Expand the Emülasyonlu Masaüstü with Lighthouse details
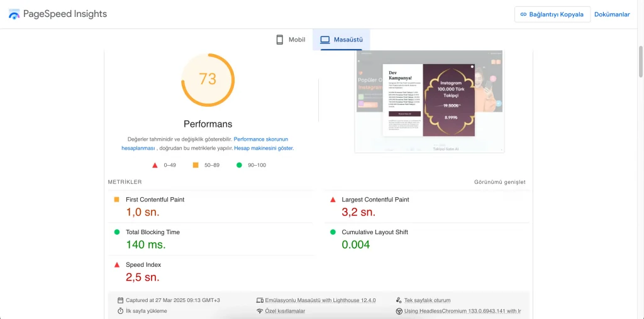 click(x=320, y=300)
